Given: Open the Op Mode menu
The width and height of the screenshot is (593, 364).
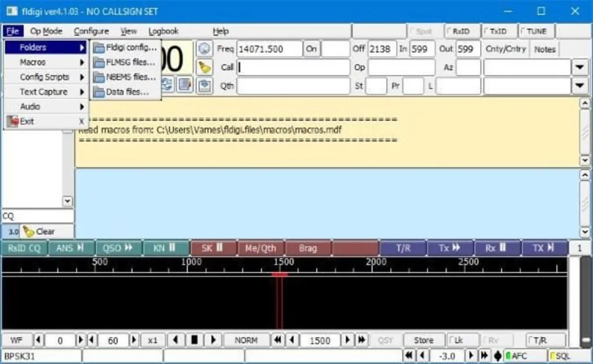Looking at the screenshot, I should 46,31.
